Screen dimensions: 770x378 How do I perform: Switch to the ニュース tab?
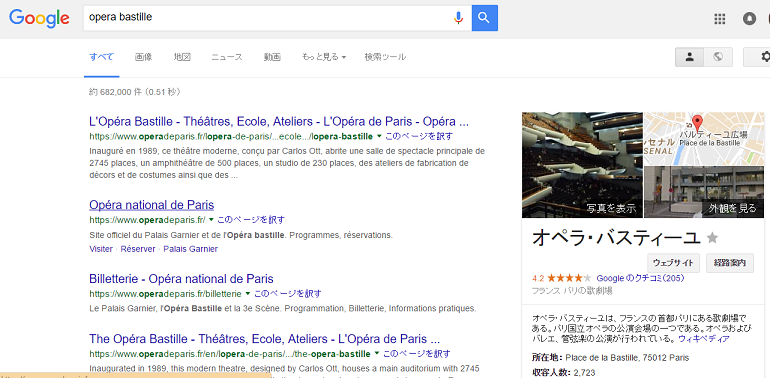pos(227,57)
